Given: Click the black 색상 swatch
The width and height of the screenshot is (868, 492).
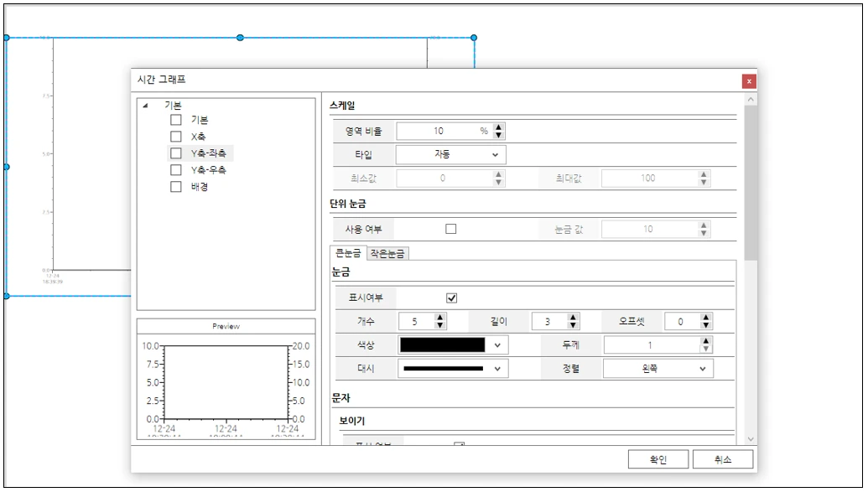Looking at the screenshot, I should pos(442,344).
